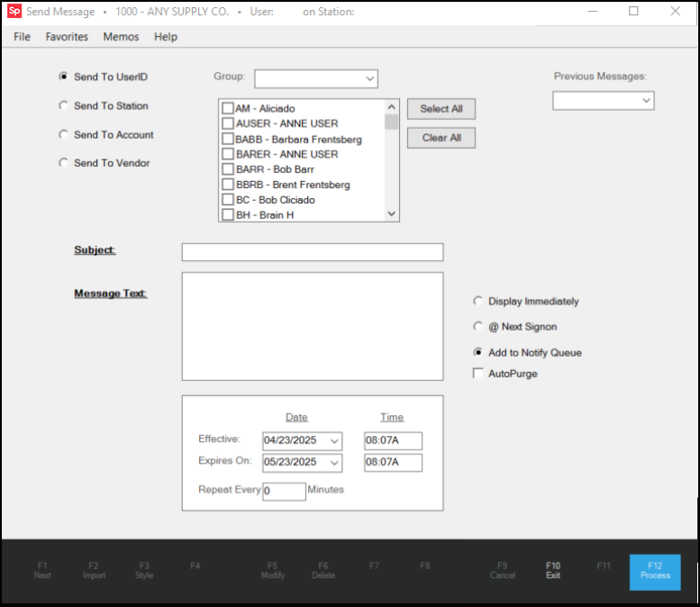Check the AM - Aliciado user box

(228, 108)
